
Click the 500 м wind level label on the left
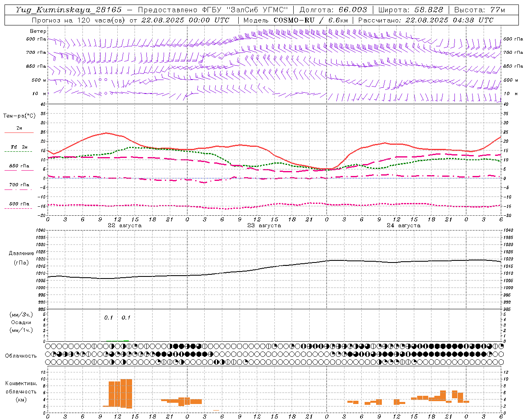tap(39, 80)
